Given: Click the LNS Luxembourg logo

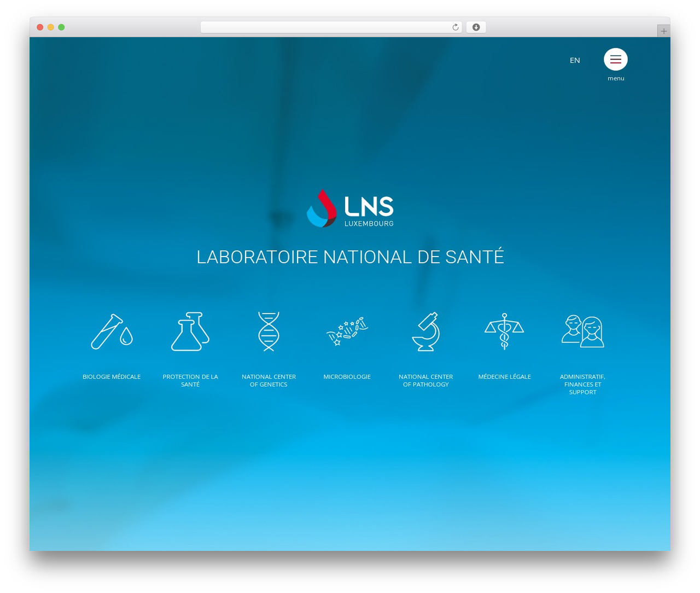Looking at the screenshot, I should [350, 208].
